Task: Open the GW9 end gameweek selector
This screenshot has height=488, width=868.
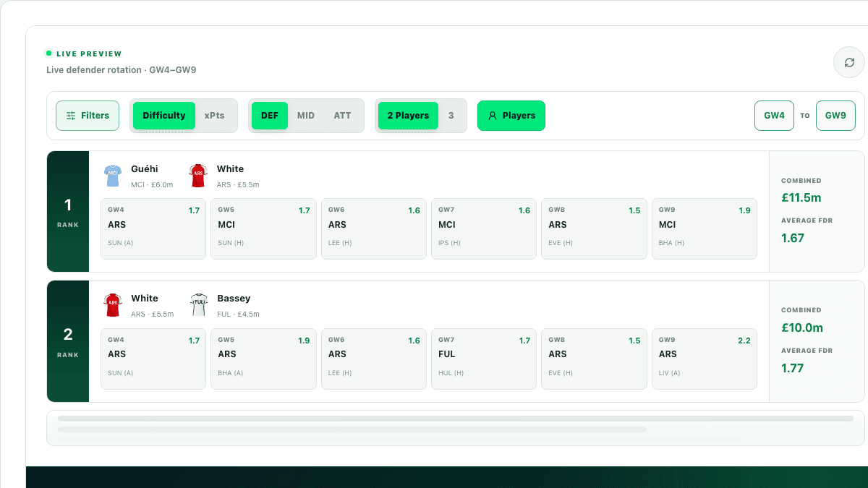Action: [835, 116]
